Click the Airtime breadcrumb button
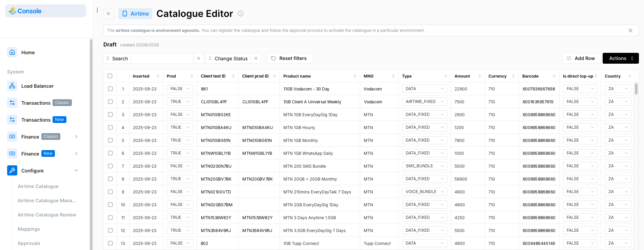Screen dimensions: 644x250 (135, 14)
